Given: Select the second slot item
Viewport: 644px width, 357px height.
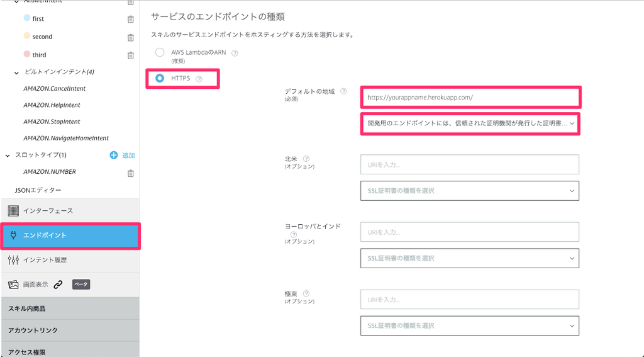Looking at the screenshot, I should 42,37.
